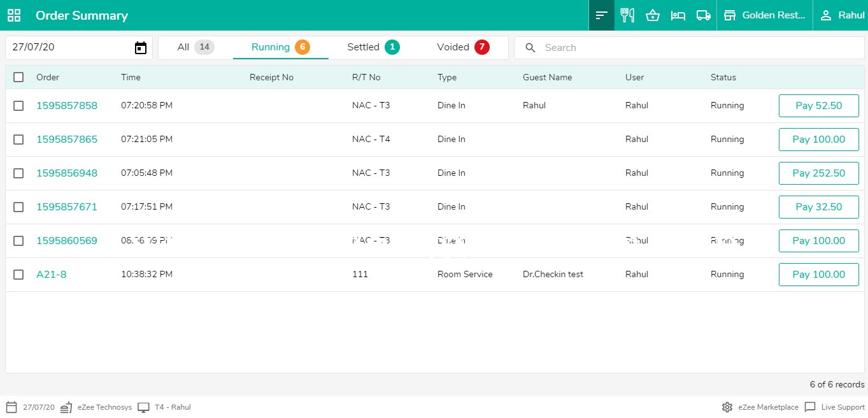Open order link 1595857865
The width and height of the screenshot is (868, 418).
point(67,140)
